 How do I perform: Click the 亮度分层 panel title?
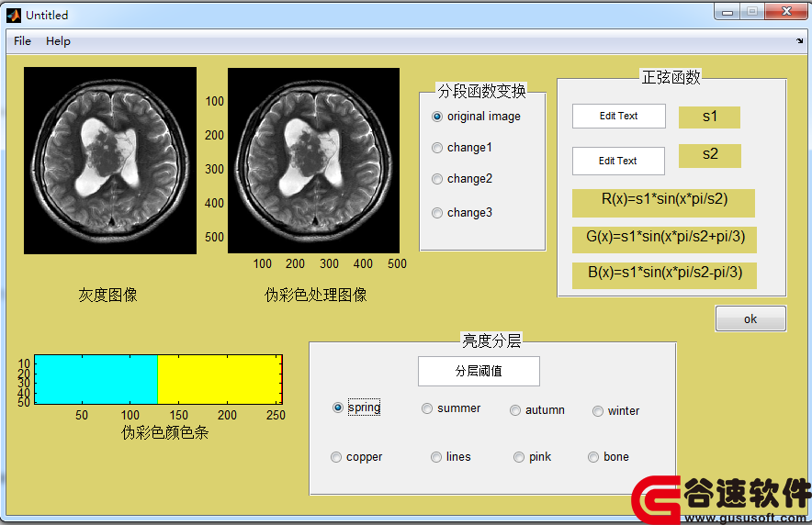[x=491, y=341]
